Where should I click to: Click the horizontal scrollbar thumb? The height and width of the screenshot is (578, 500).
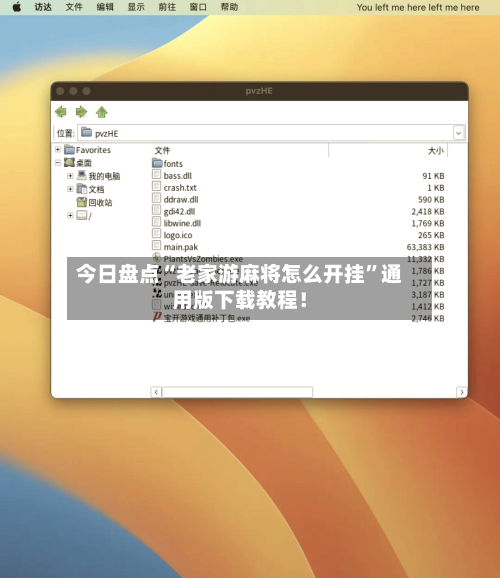(x=237, y=392)
